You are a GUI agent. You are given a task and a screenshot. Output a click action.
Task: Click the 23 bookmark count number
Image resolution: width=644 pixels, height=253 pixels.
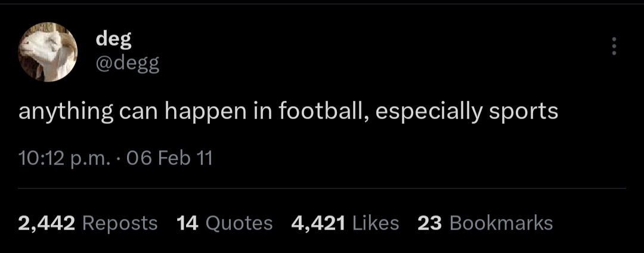tap(429, 223)
